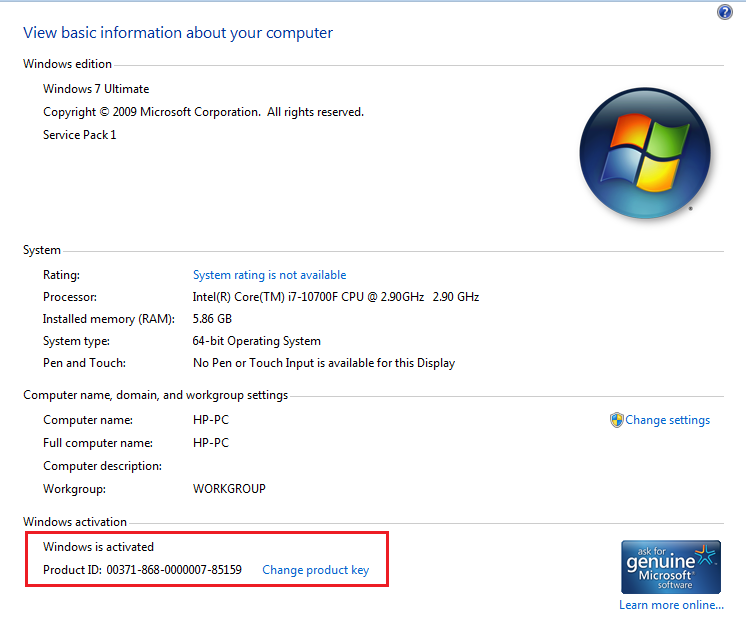Click the Service Pack 1 line
Image resolution: width=746 pixels, height=623 pixels.
79,135
